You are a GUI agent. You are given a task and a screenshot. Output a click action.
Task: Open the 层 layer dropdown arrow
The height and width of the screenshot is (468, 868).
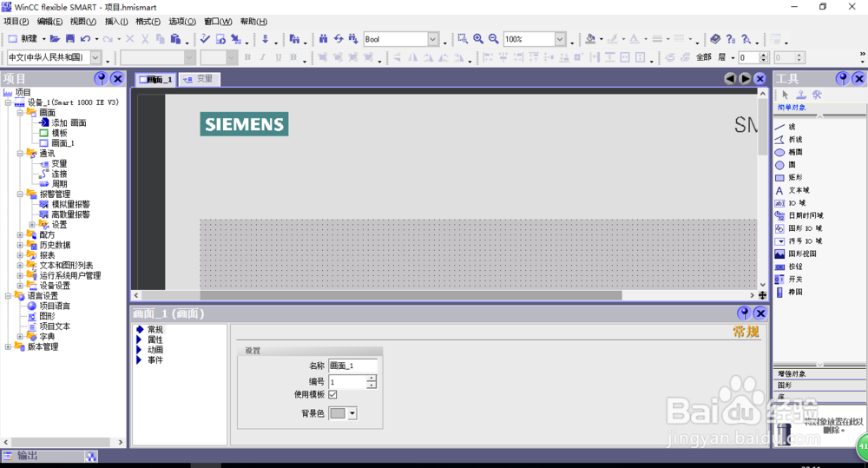pos(733,57)
